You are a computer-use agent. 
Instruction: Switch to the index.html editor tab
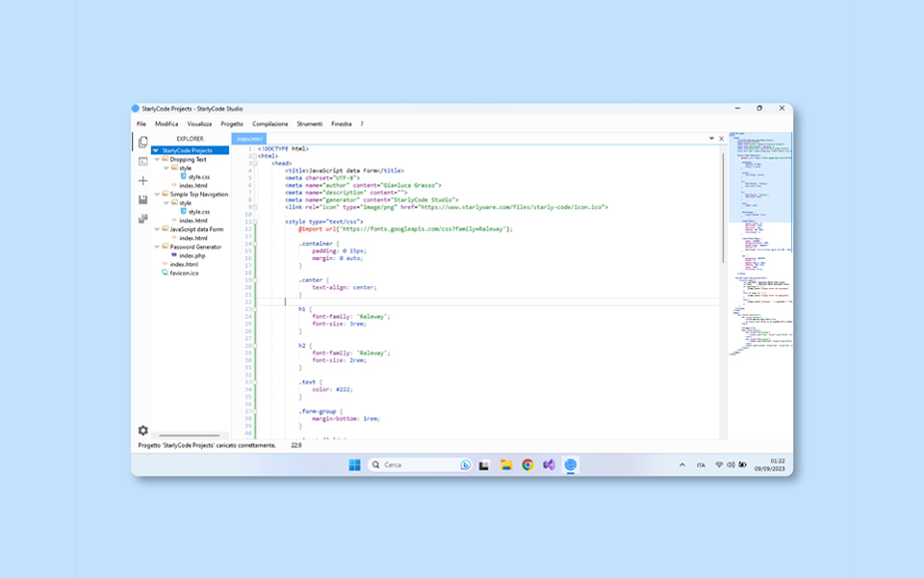coord(248,139)
